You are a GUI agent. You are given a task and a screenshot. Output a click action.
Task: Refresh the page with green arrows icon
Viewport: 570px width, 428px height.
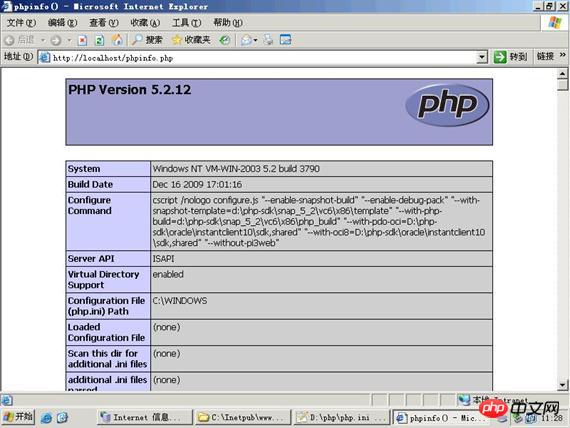pos(99,40)
